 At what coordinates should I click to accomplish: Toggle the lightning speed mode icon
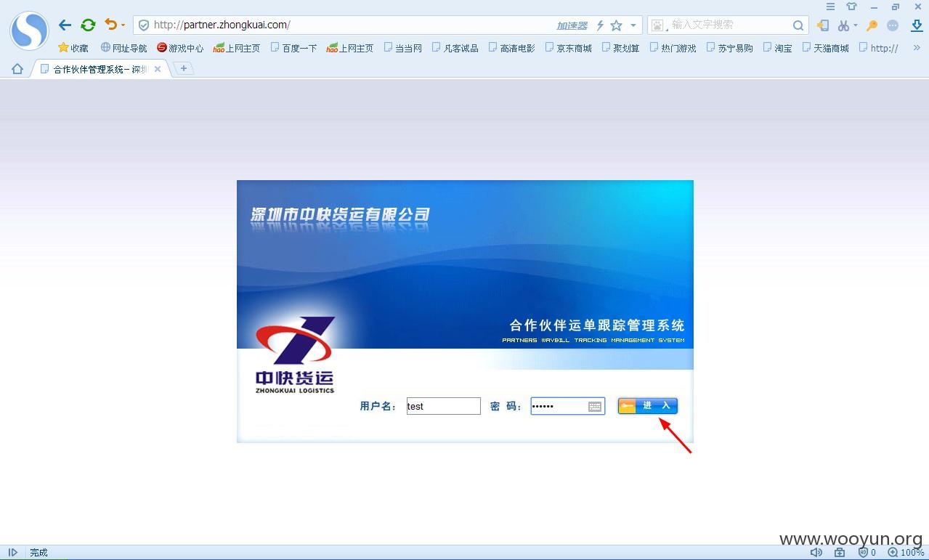pyautogui.click(x=600, y=25)
